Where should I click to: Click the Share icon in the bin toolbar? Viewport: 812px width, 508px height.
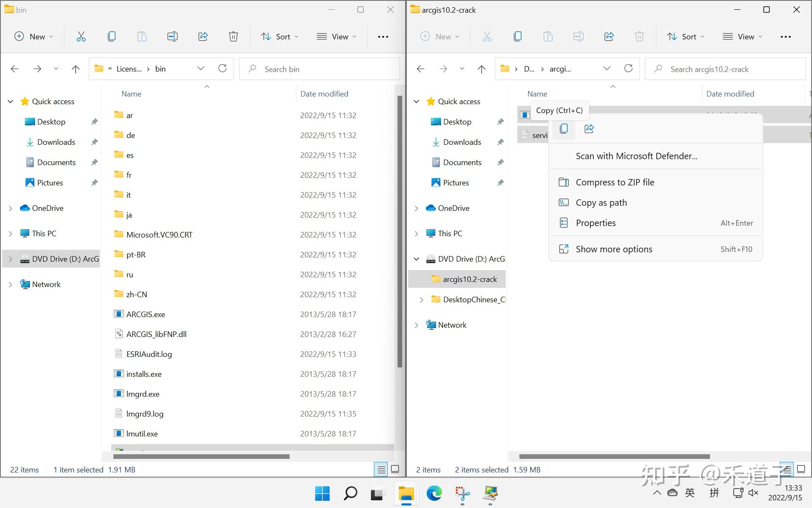click(x=203, y=36)
